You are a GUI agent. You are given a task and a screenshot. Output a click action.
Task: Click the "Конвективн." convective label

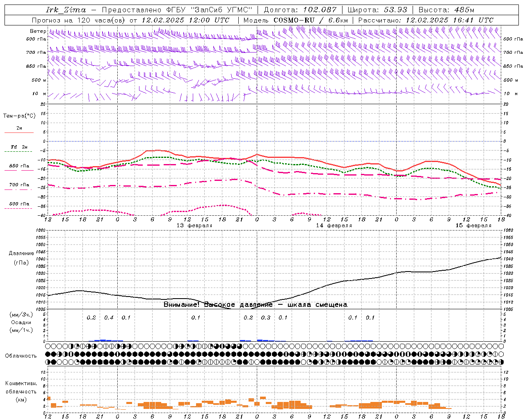(21, 383)
